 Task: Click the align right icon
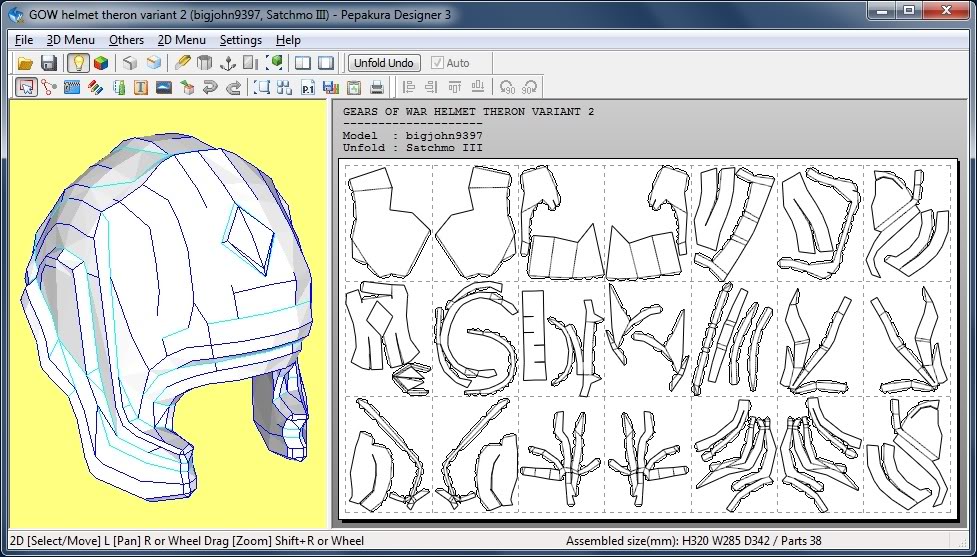(x=431, y=87)
